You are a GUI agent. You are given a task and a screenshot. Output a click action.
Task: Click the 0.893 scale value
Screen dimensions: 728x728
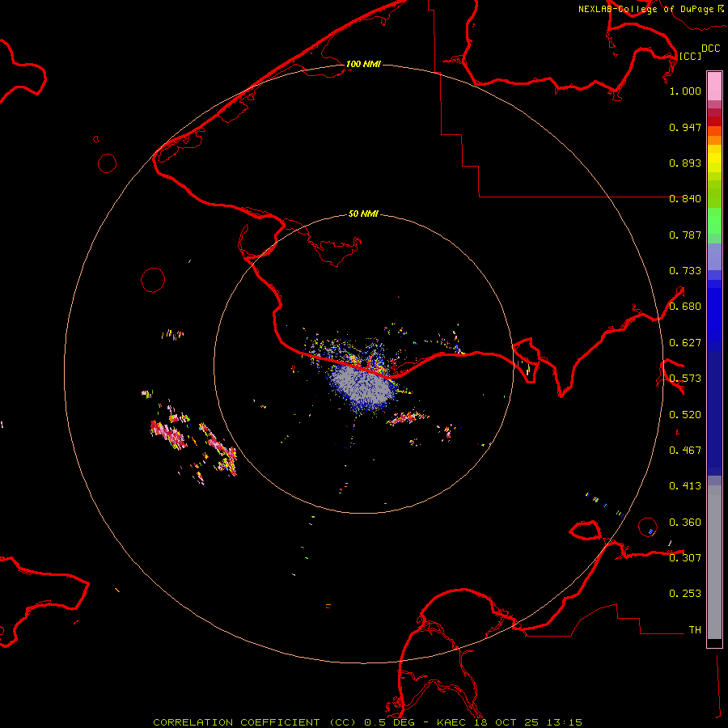[x=685, y=163]
